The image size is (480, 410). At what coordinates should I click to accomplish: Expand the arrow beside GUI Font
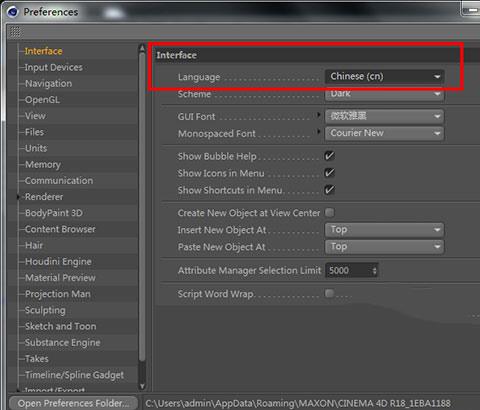(319, 115)
